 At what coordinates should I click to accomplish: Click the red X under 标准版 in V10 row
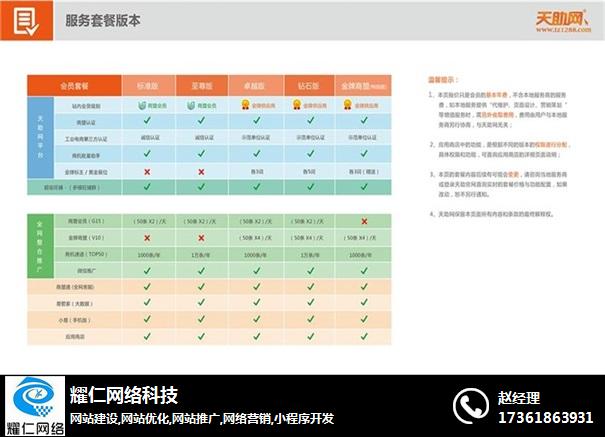(x=147, y=238)
